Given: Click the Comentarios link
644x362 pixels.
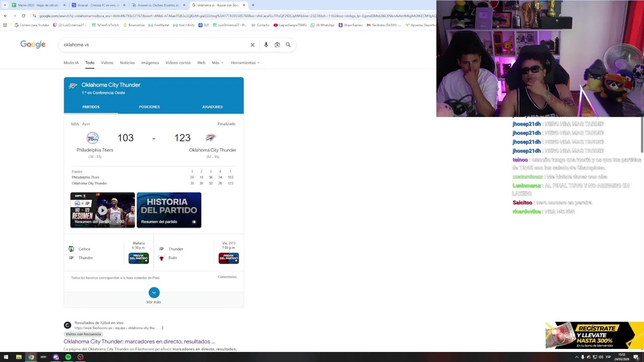Looking at the screenshot, I should click(227, 277).
